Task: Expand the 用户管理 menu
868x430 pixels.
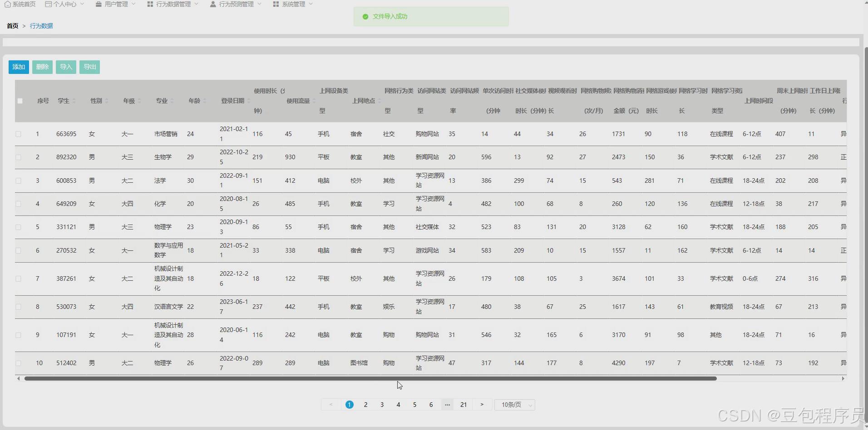Action: click(x=115, y=4)
